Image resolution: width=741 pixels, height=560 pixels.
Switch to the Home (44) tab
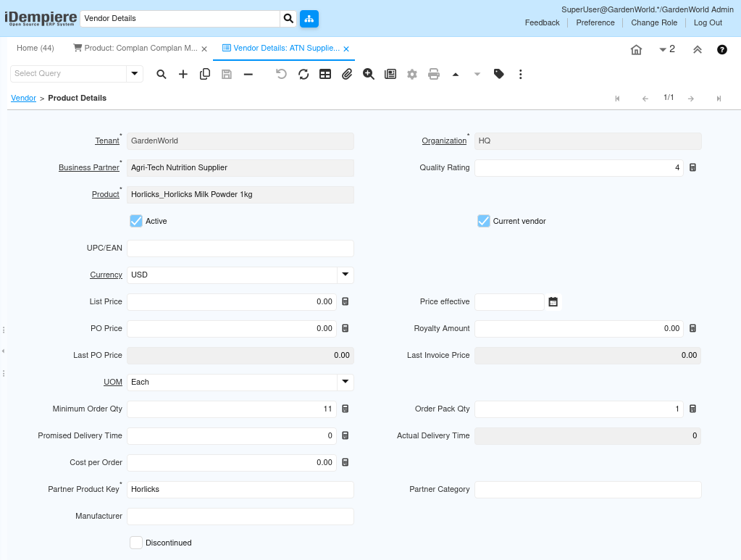coord(35,49)
